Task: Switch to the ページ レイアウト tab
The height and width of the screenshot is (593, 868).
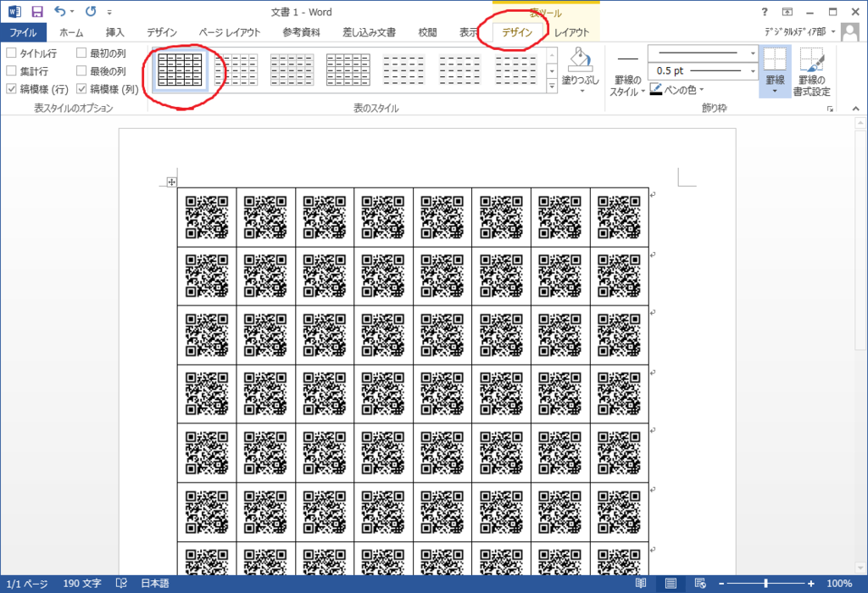Action: click(230, 33)
